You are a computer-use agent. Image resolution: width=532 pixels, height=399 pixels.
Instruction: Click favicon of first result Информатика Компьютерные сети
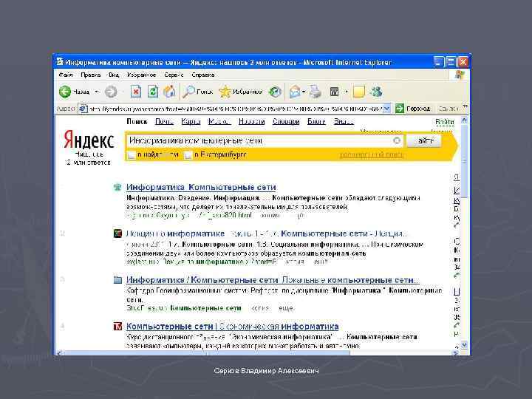pos(117,187)
